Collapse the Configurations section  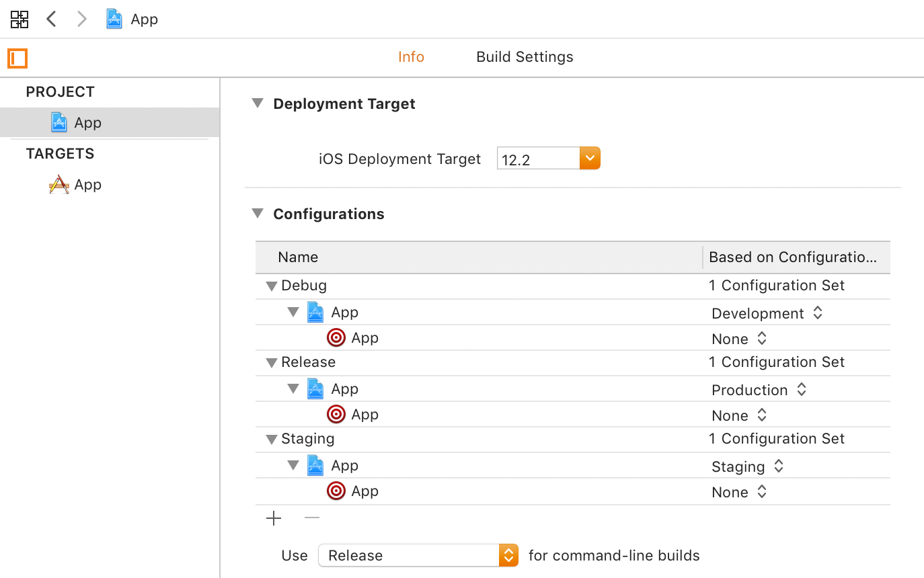[x=258, y=213]
